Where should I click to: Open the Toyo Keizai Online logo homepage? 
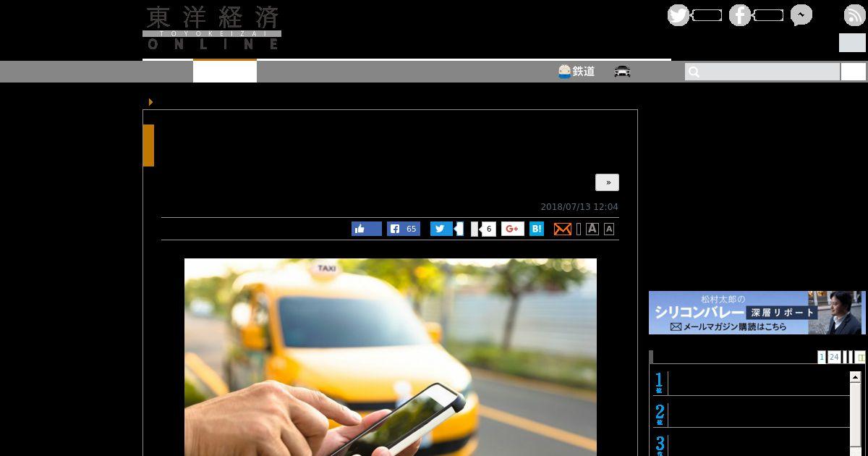[212, 28]
